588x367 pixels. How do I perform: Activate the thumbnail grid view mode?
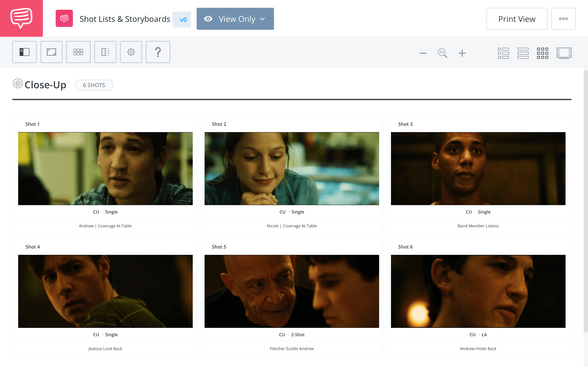(x=543, y=53)
